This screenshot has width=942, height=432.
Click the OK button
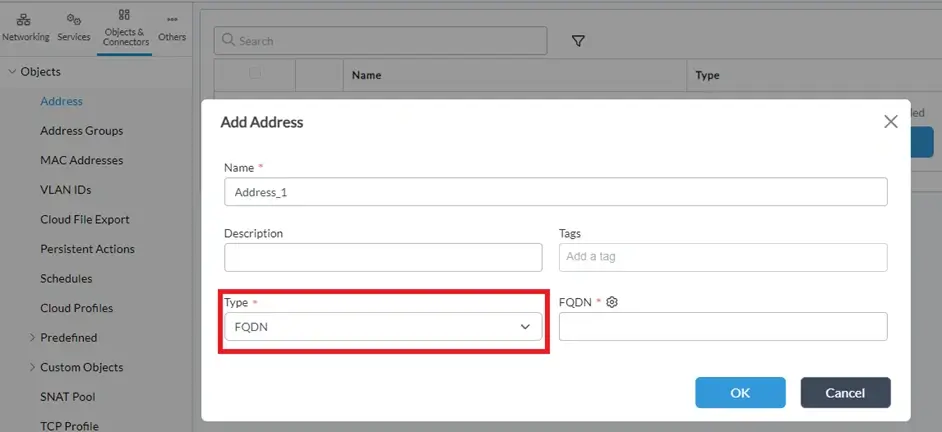740,393
